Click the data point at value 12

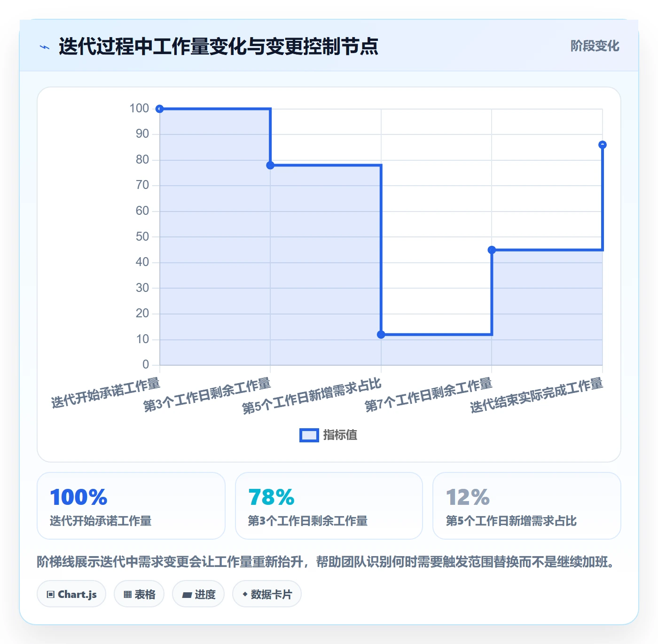point(381,335)
